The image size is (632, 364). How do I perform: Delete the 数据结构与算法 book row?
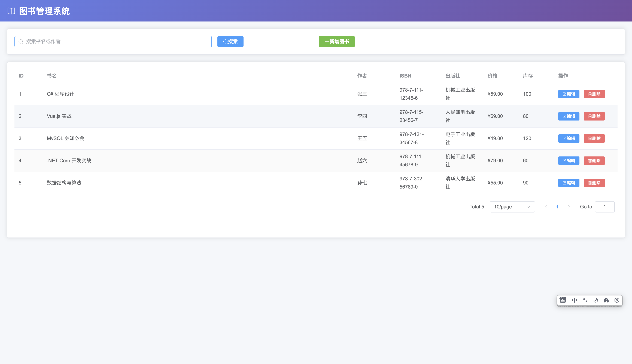coord(594,183)
